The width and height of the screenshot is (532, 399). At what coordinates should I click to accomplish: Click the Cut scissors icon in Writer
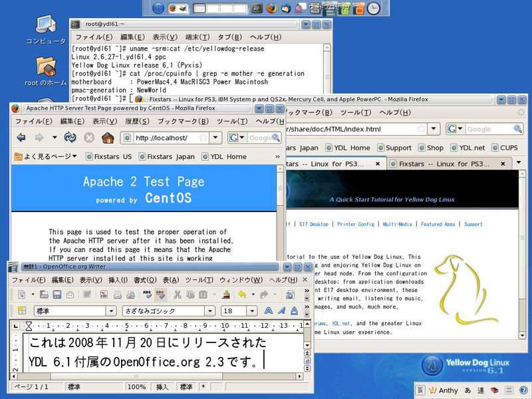tap(177, 295)
